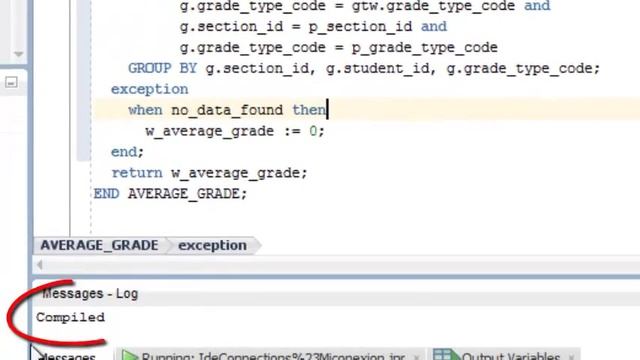640x360 pixels.
Task: Click the 'w_average_grade := 0;' line
Action: [x=235, y=131]
